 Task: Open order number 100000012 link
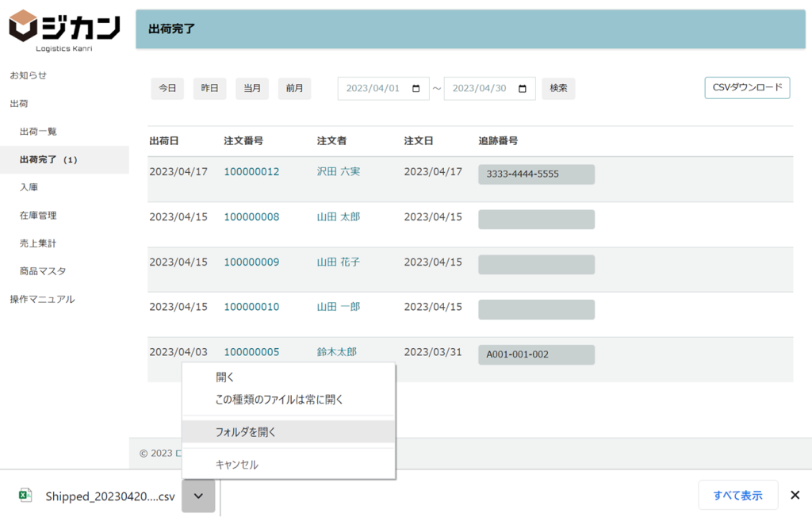[x=251, y=172]
